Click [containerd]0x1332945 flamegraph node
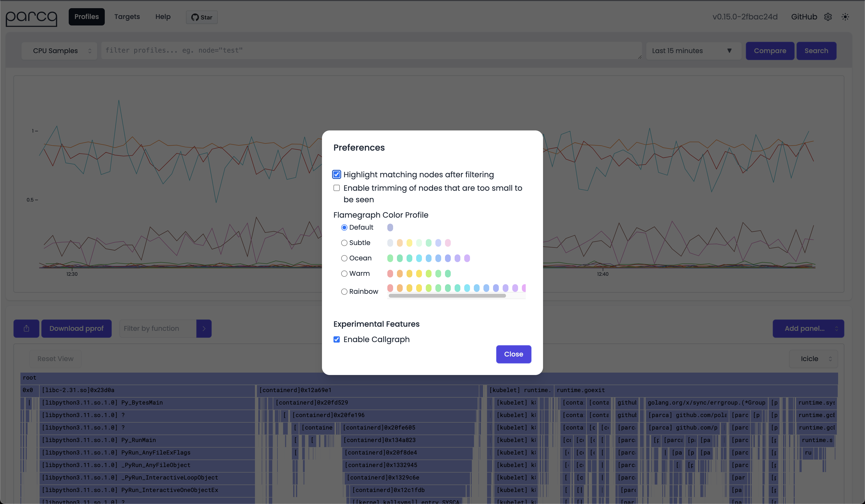 (x=407, y=465)
